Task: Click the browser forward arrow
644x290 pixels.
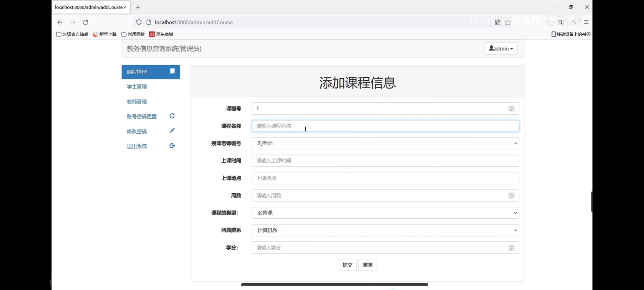Action: point(73,22)
